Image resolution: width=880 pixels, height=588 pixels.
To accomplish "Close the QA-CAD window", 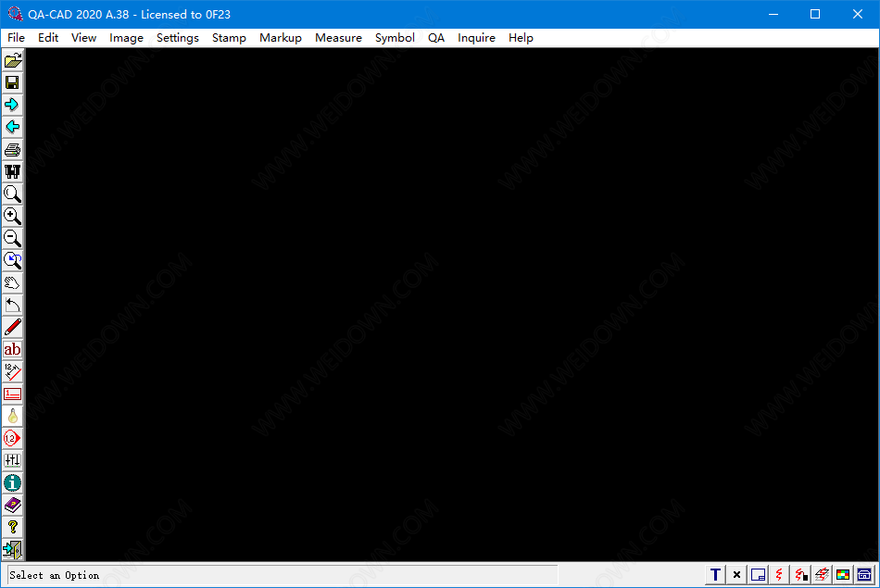I will tap(858, 14).
